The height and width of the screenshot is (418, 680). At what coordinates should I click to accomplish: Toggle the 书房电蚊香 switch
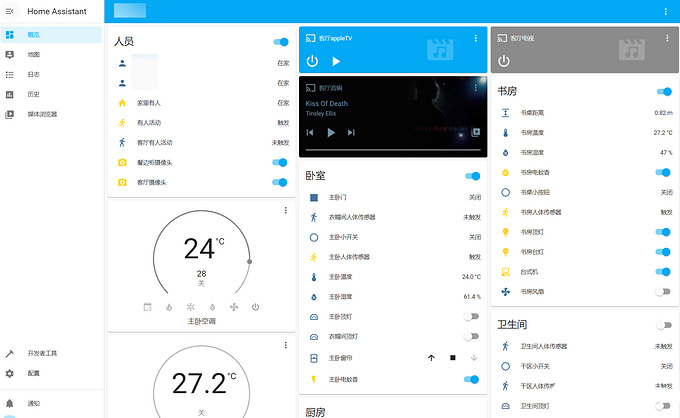click(x=663, y=173)
